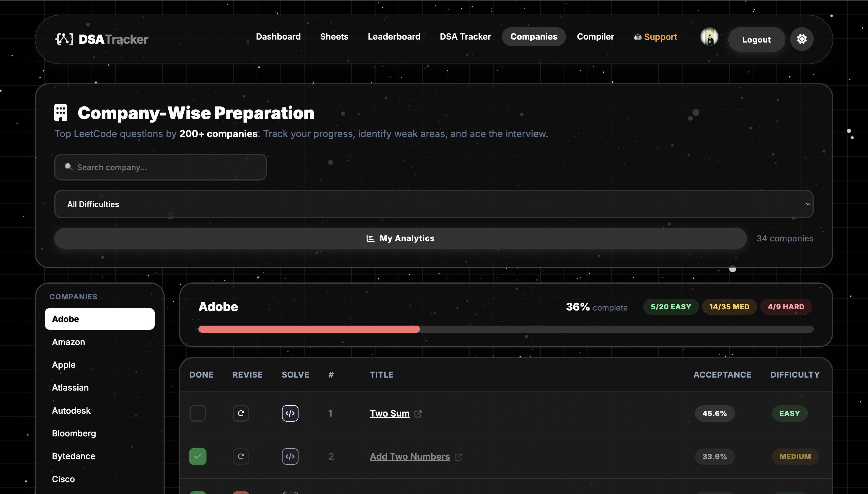
Task: Open the Two Sum problem link
Action: tap(389, 413)
